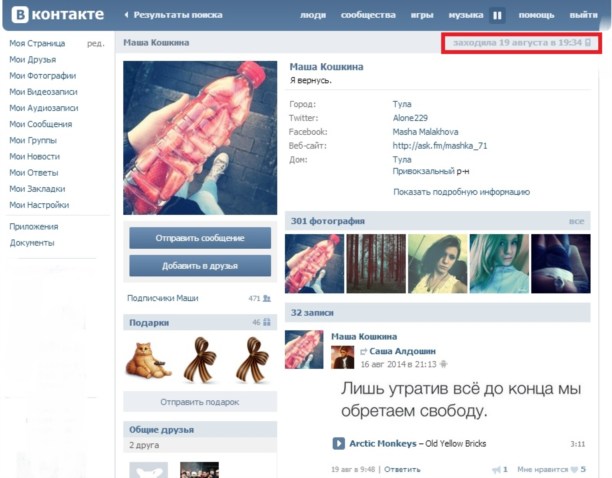The height and width of the screenshot is (478, 612).
Task: Open the музыка menu item
Action: pos(465,15)
